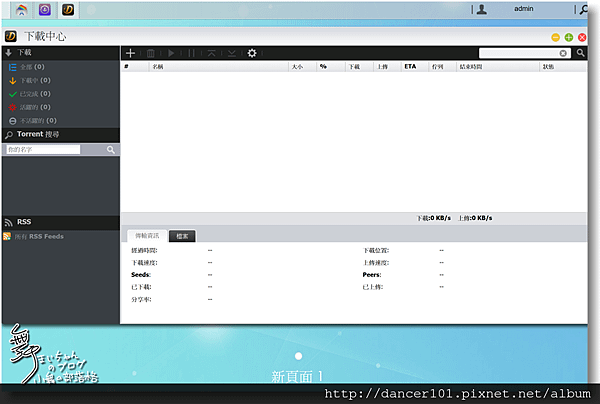Sort by % column header

point(331,67)
